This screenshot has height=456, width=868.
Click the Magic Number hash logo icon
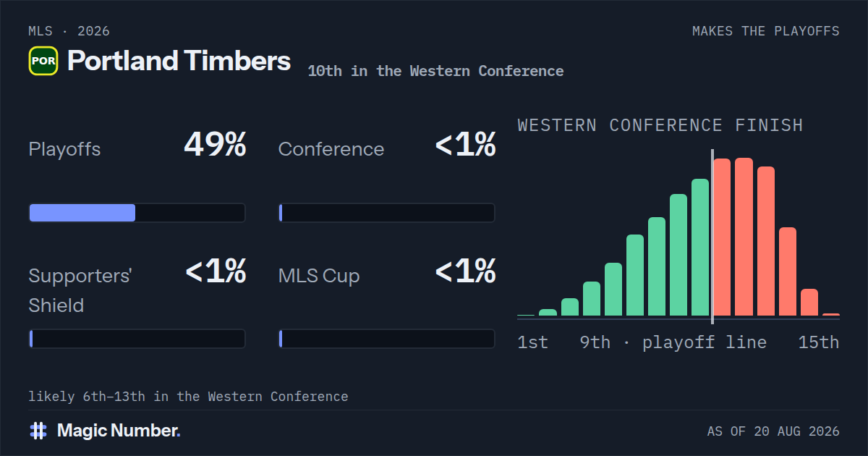[x=38, y=431]
